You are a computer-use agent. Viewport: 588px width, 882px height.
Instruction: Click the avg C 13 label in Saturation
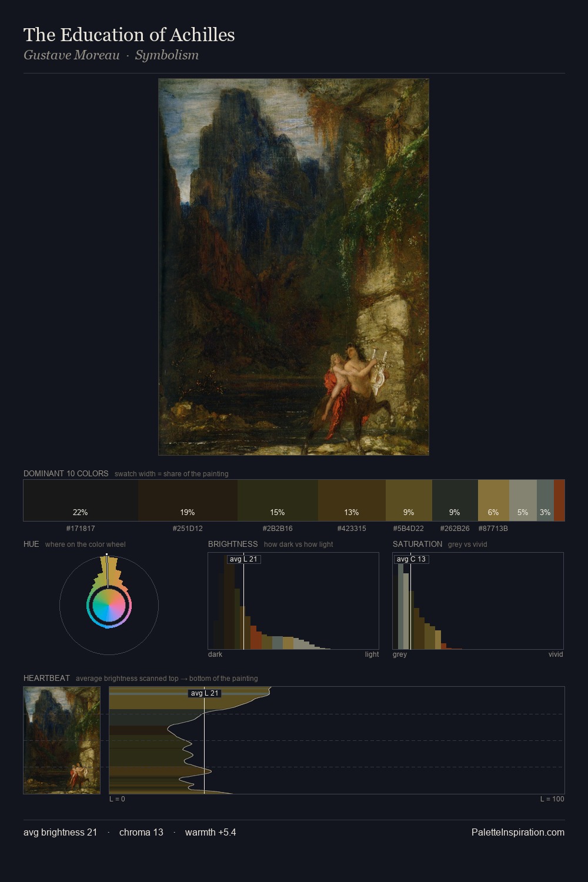click(x=411, y=559)
